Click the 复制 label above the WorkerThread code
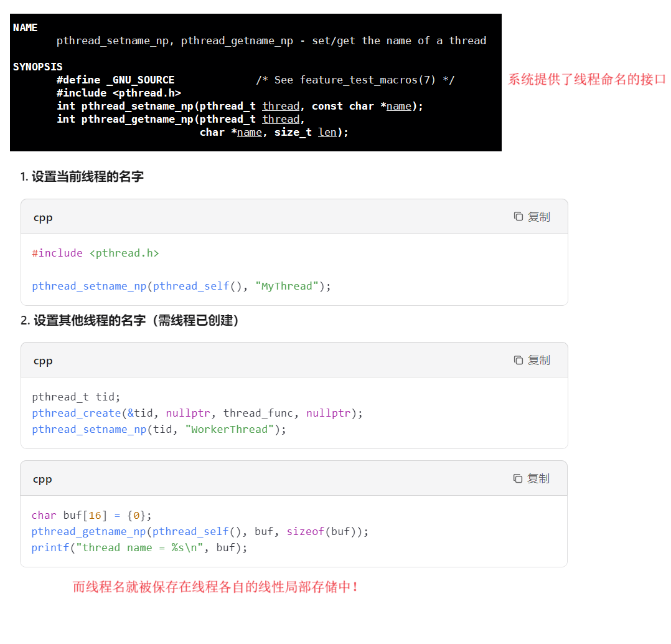This screenshot has width=671, height=644. click(539, 360)
